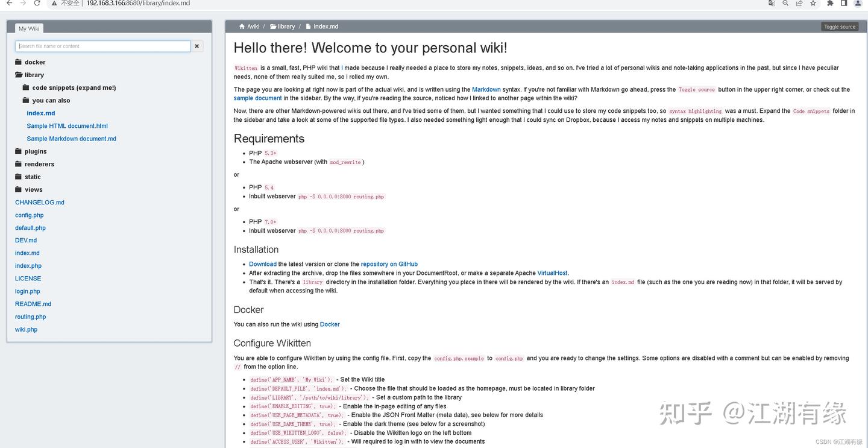Select the My Wiki tab
Viewport: 868px width, 448px height.
[29, 28]
